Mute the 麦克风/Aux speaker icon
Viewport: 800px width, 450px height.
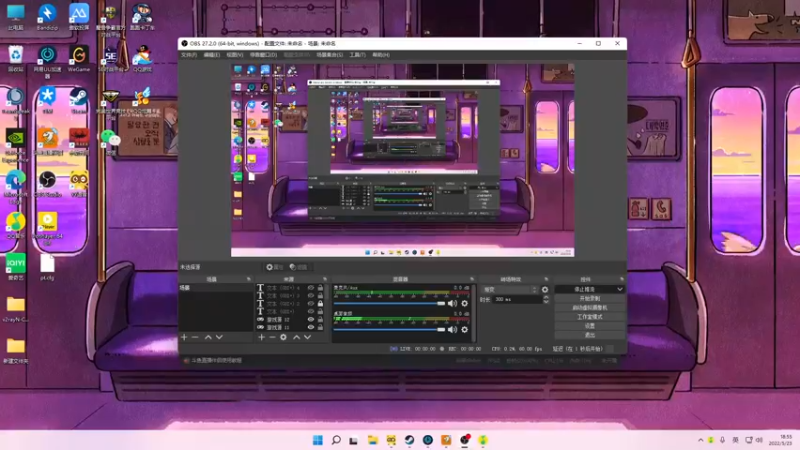click(x=453, y=304)
